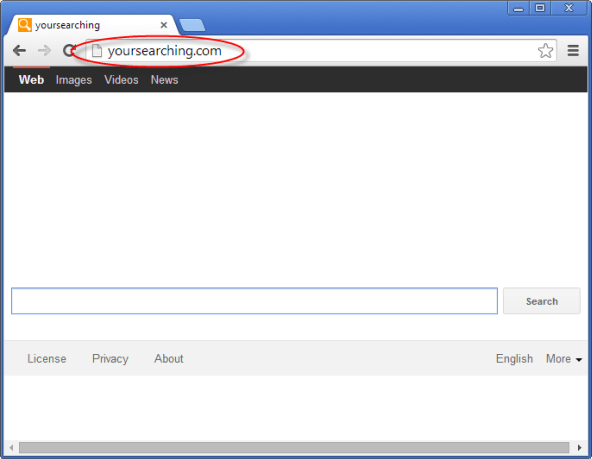Switch to the Images search category
Screen dimensions: 592x459
[x=74, y=80]
